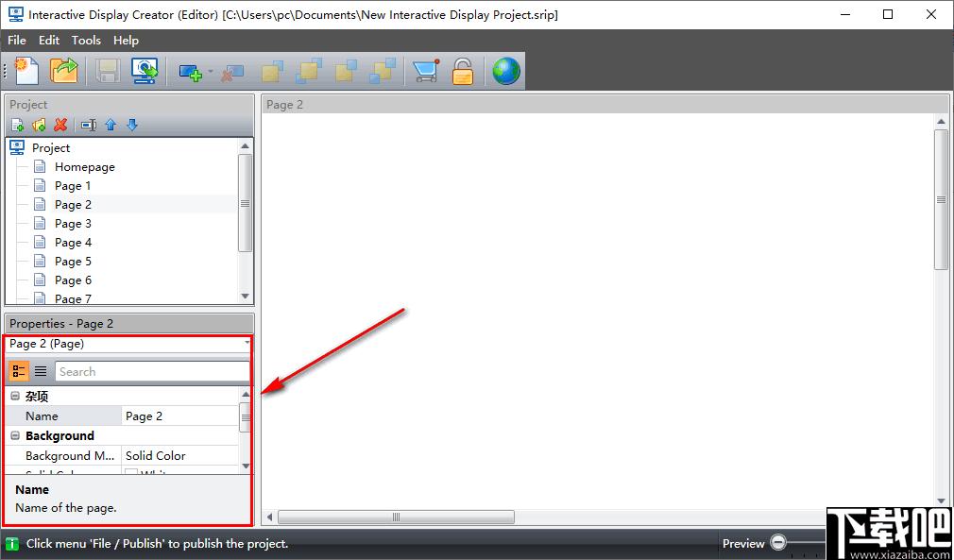Click the Add Component monitor-plus icon

[x=191, y=72]
